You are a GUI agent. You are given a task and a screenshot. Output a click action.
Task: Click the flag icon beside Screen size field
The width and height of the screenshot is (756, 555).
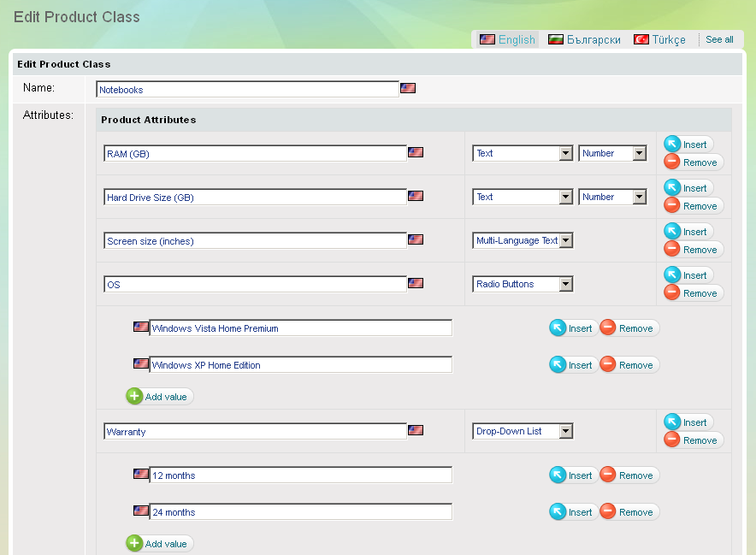tap(416, 239)
